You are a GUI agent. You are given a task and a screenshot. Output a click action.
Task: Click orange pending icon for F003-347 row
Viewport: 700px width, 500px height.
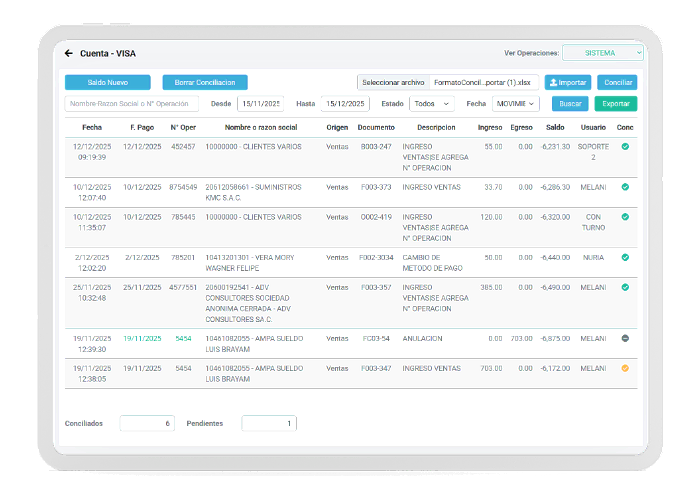(x=625, y=368)
